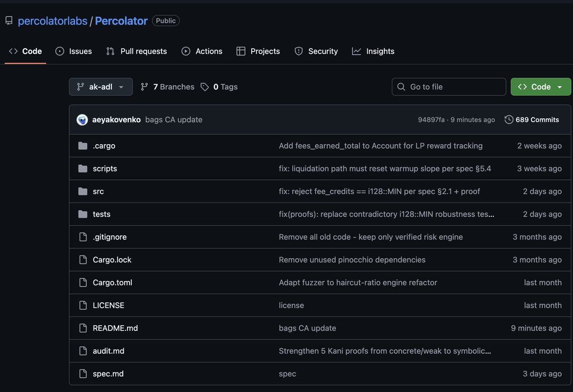
Task: Open commit 'Strengthen 5 Kani proofs' message
Action: 385,351
